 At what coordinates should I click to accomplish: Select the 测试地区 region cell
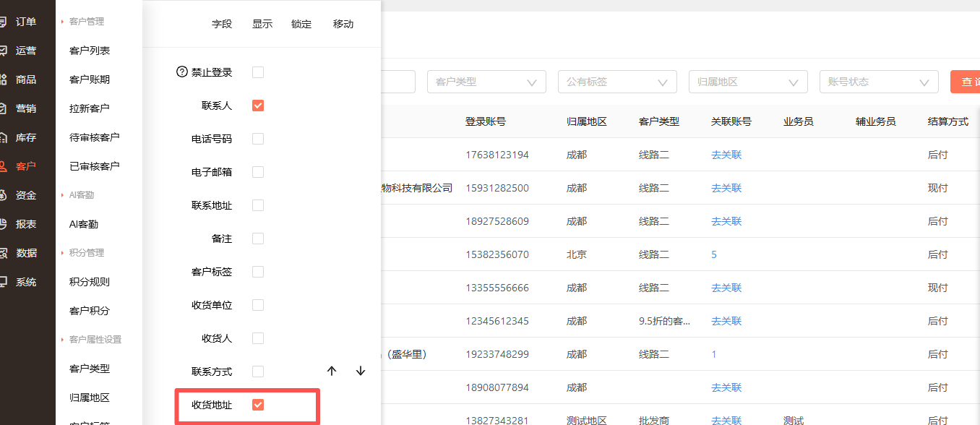[x=587, y=421]
